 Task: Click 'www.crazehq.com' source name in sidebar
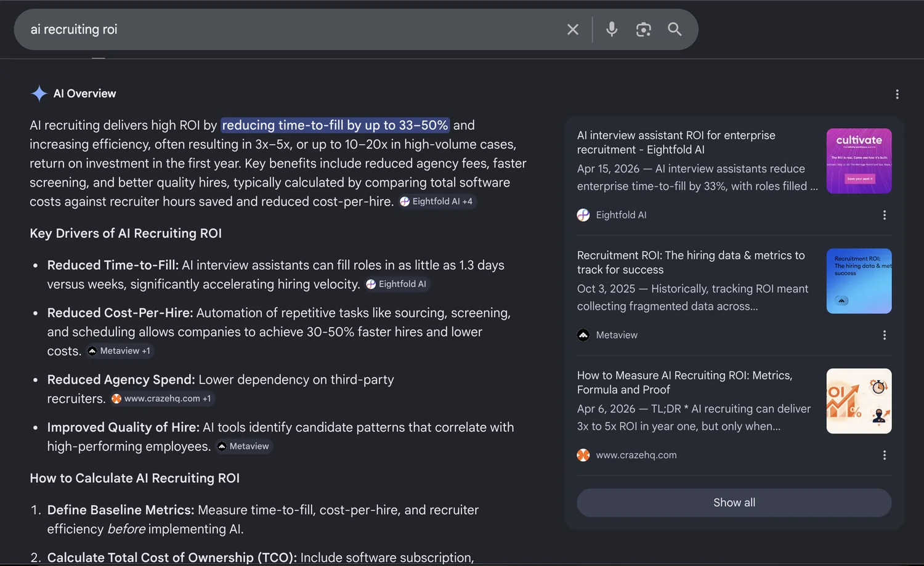coord(636,455)
